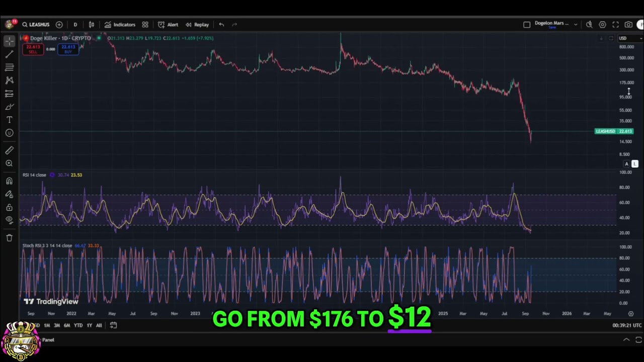
Task: Undo the last chart action
Action: click(221, 25)
